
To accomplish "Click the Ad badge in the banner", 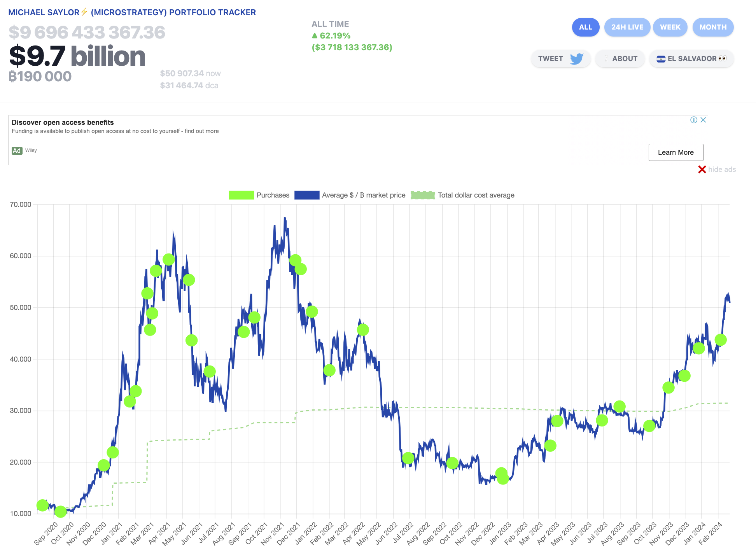I will point(17,150).
